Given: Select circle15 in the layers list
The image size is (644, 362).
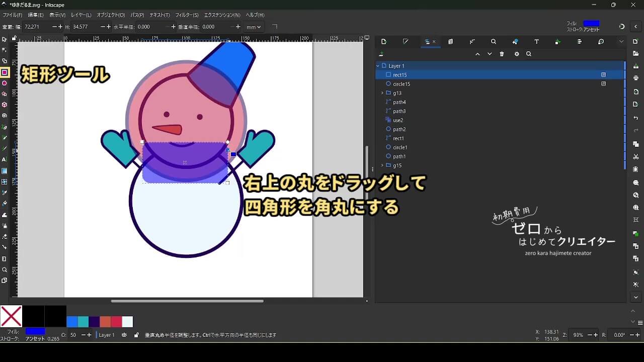Looking at the screenshot, I should pyautogui.click(x=401, y=84).
